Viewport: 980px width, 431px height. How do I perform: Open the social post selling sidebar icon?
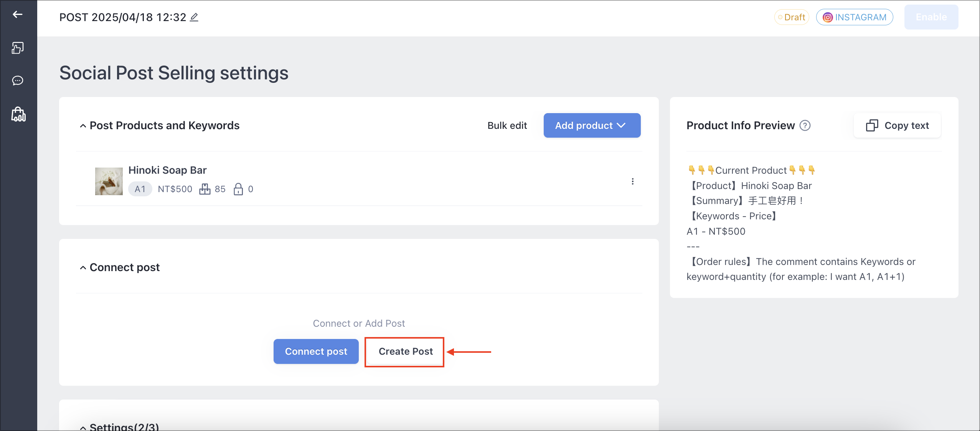coord(18,48)
